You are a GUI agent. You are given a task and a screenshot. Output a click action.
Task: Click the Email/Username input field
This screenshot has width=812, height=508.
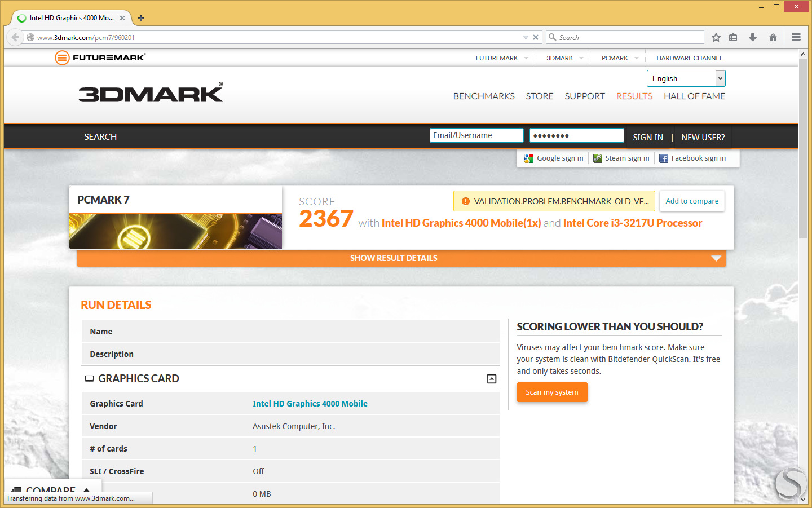click(476, 135)
